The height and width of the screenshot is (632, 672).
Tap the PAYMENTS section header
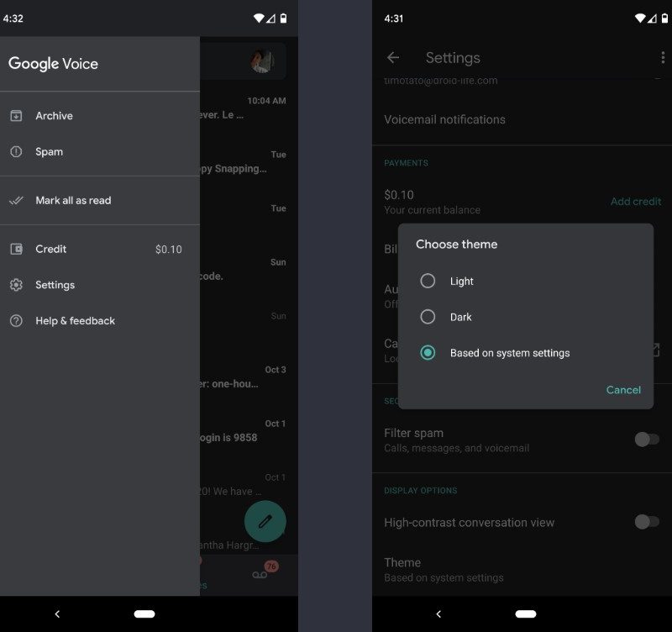coord(406,163)
